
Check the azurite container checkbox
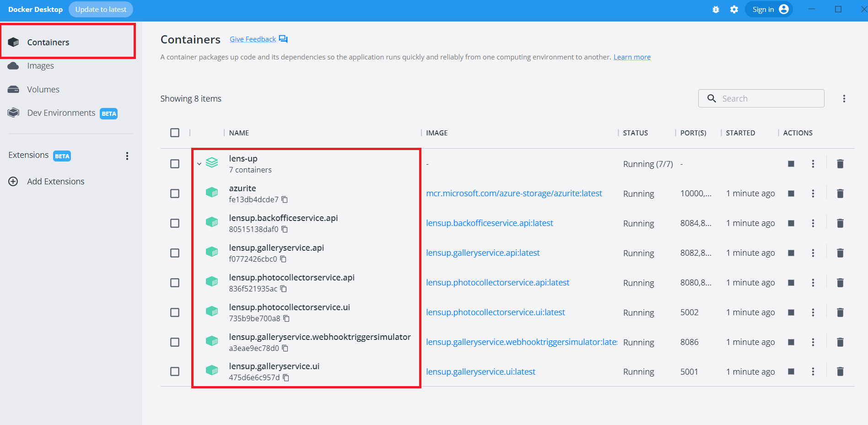click(x=175, y=194)
